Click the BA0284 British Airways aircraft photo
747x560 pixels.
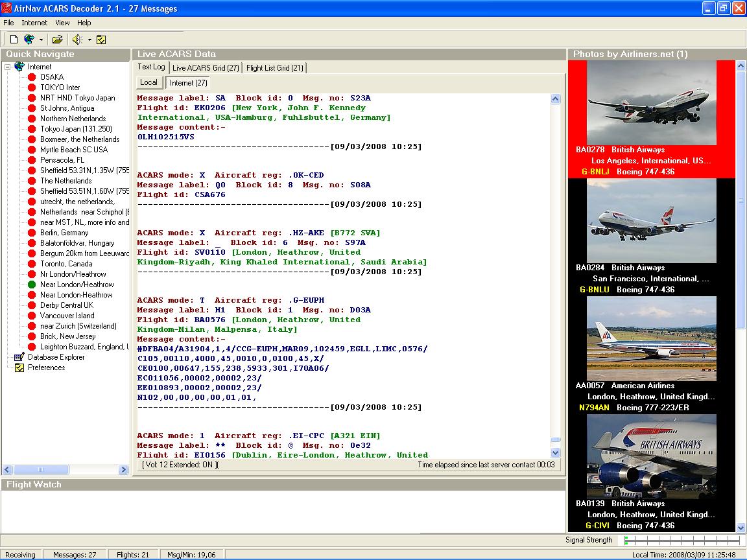coord(651,221)
